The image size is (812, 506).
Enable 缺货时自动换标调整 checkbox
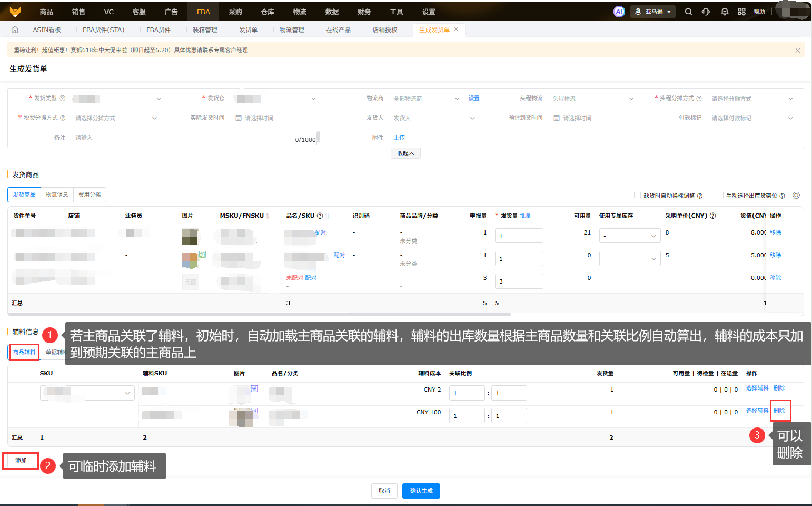pos(638,195)
